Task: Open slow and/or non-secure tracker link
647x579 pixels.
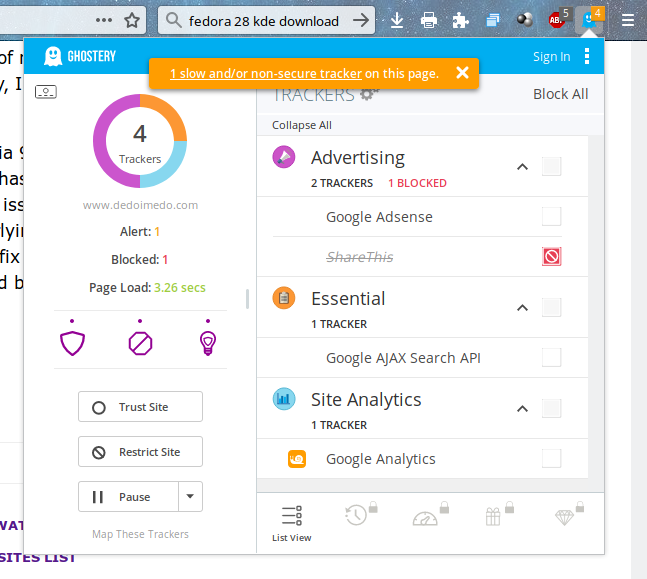Action: [266, 73]
